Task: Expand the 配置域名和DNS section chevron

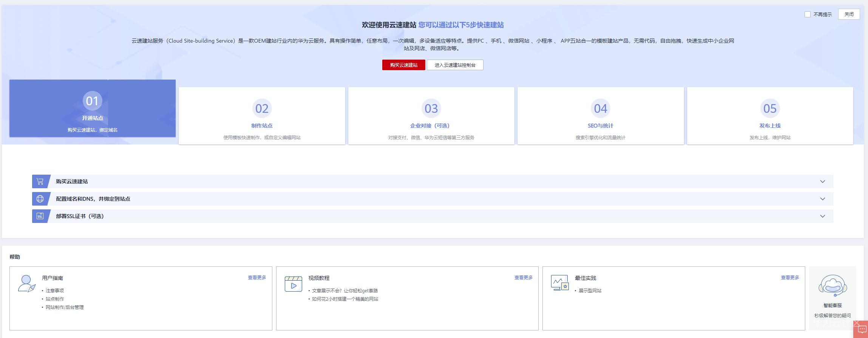Action: click(x=823, y=199)
